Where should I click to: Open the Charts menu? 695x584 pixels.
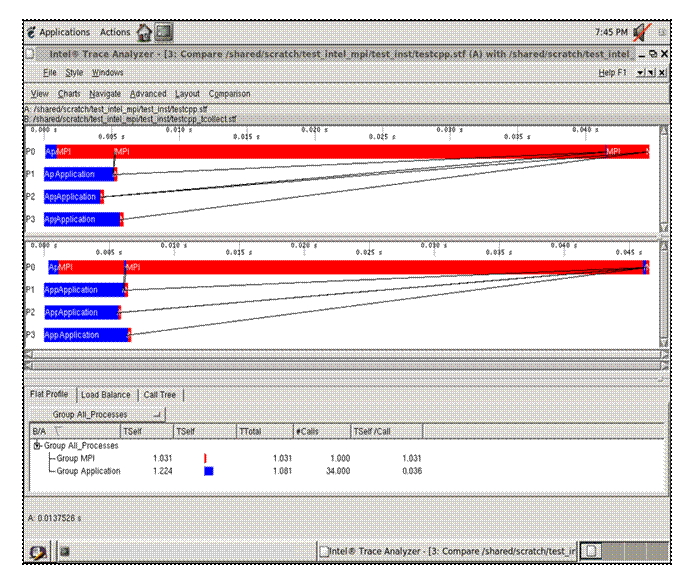pyautogui.click(x=69, y=94)
